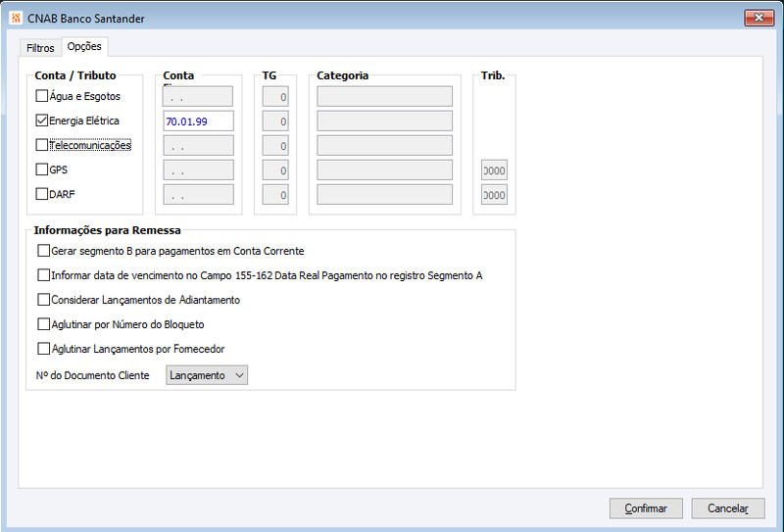
Task: Click the Informações para Remessa group title
Action: 108,230
